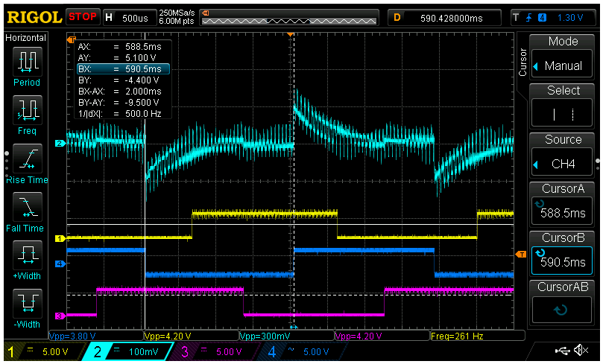The width and height of the screenshot is (603, 364).
Task: Click the AX: 588.5ms cursor readout
Action: [119, 47]
